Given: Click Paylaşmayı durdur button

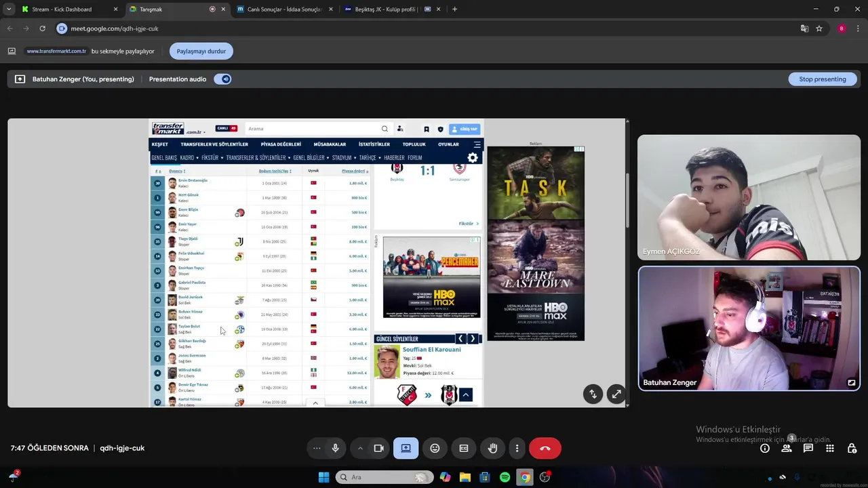Looking at the screenshot, I should click(201, 52).
